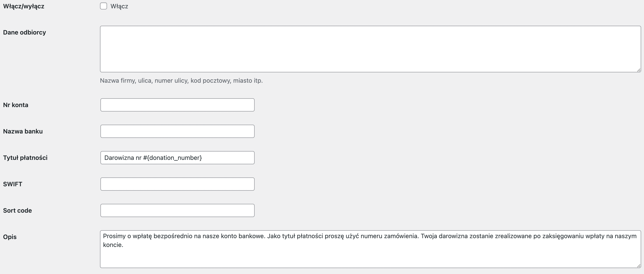Click the Sort code label
This screenshot has width=644, height=274.
tap(17, 211)
